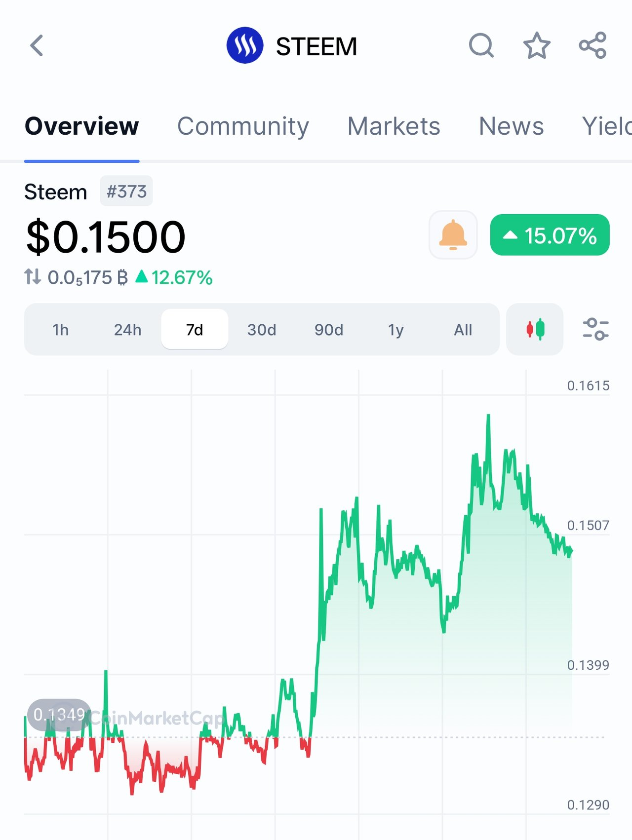The width and height of the screenshot is (632, 840).
Task: Swap price currency via the arrows icon
Action: coord(33,276)
